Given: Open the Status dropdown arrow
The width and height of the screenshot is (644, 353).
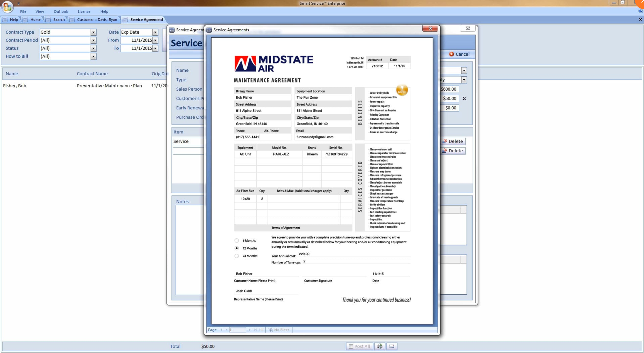Looking at the screenshot, I should click(x=93, y=48).
